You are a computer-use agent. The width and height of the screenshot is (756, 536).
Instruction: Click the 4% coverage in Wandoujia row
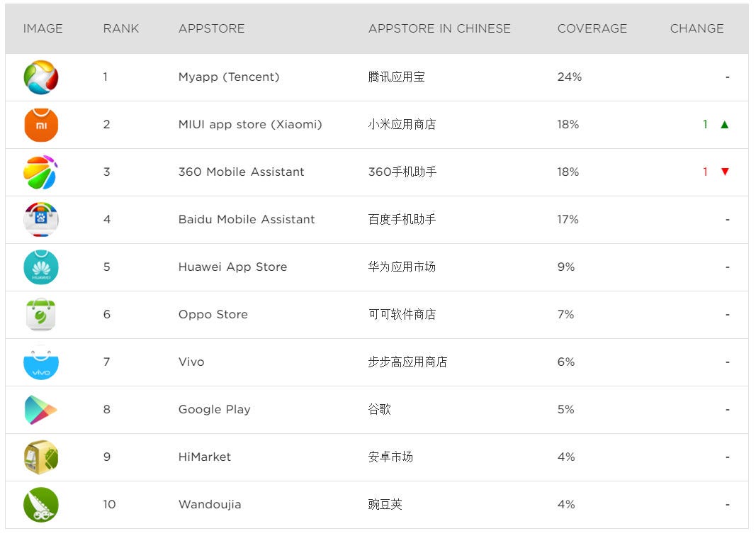(x=566, y=505)
